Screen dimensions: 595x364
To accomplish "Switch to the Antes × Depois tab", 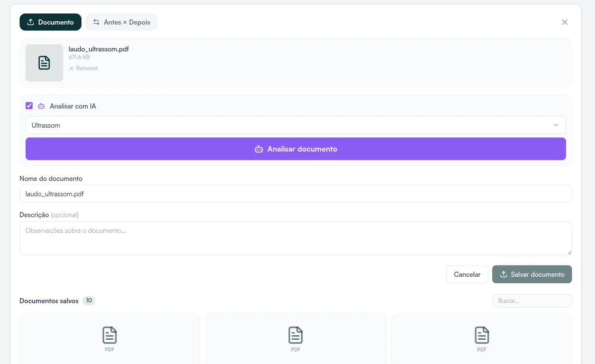I will pyautogui.click(x=121, y=22).
